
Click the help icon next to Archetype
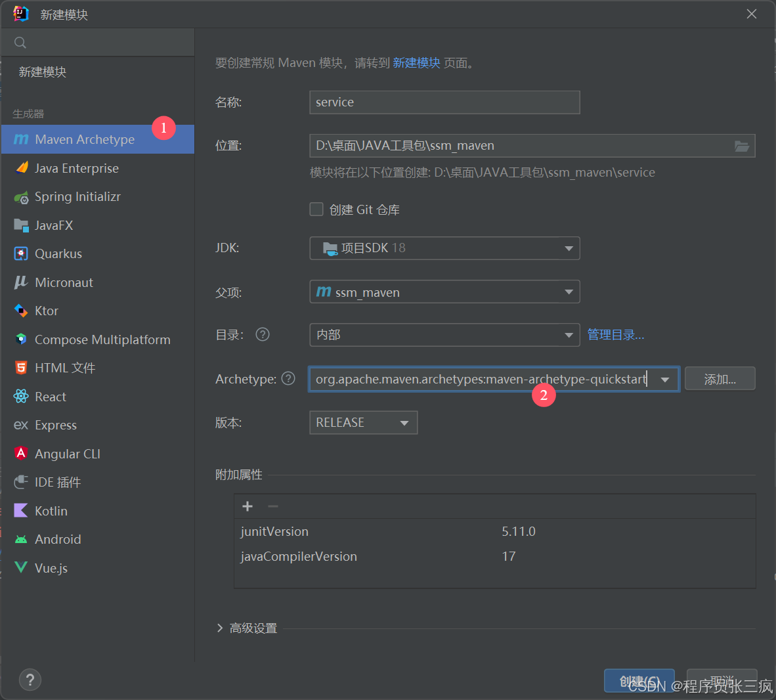click(x=288, y=379)
